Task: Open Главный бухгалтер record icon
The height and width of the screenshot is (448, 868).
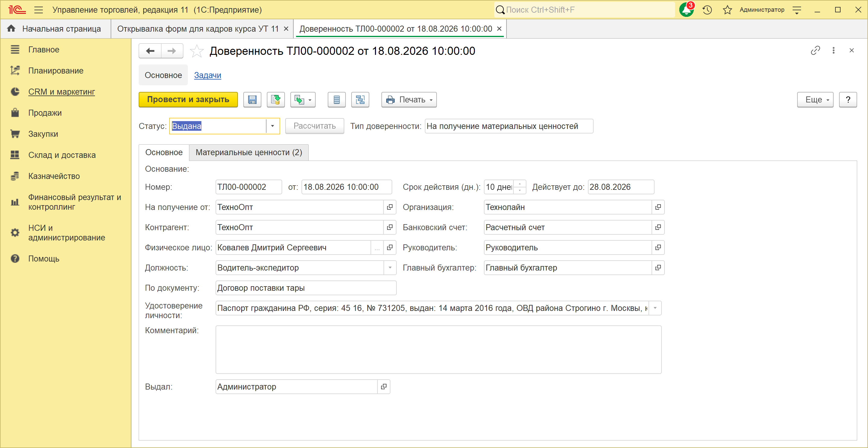Action: [x=658, y=268]
